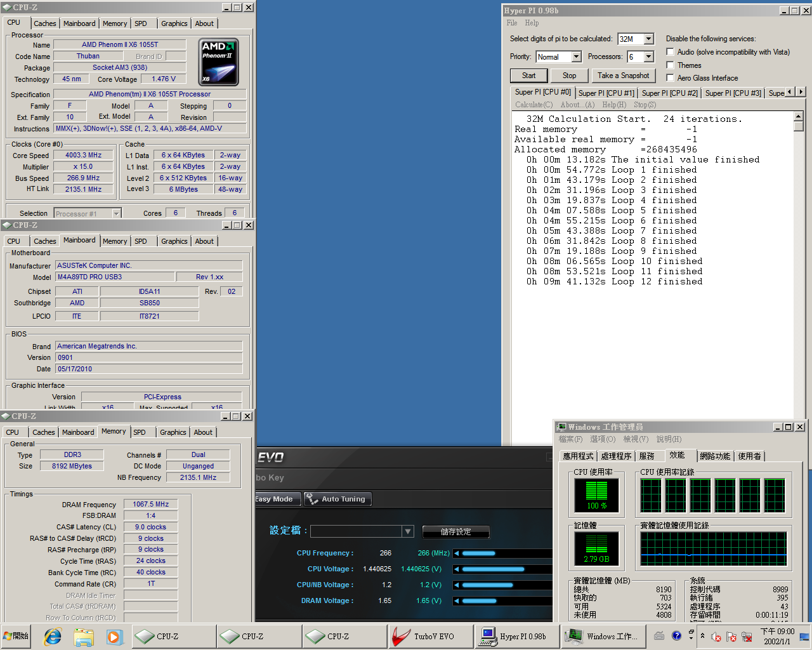Viewport: 812px width, 650px height.
Task: Open the 檢視(V) menu in Task Manager
Action: (636, 439)
